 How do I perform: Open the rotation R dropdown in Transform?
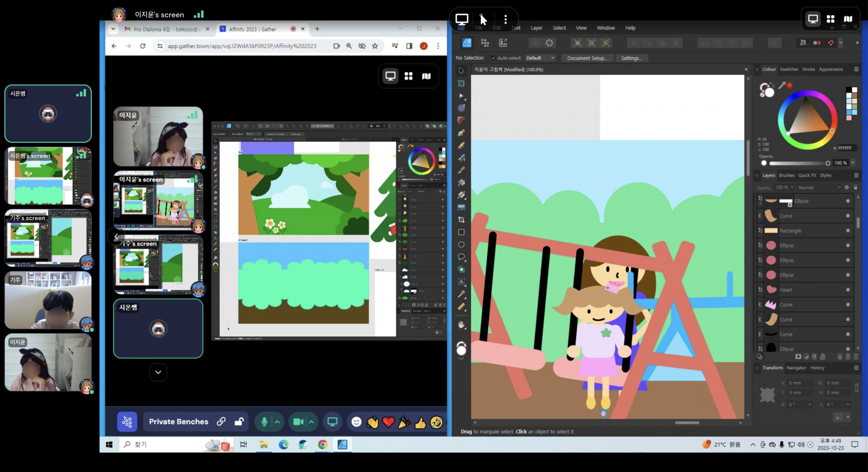coord(810,405)
